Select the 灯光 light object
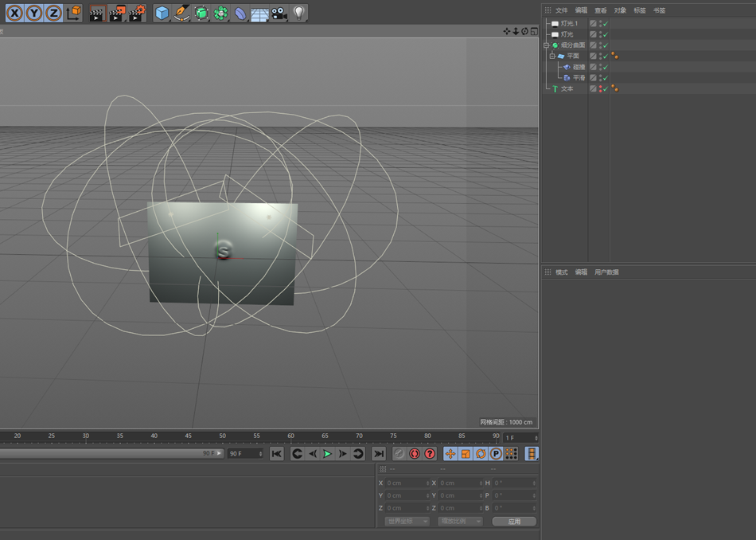This screenshot has width=756, height=540. [567, 35]
